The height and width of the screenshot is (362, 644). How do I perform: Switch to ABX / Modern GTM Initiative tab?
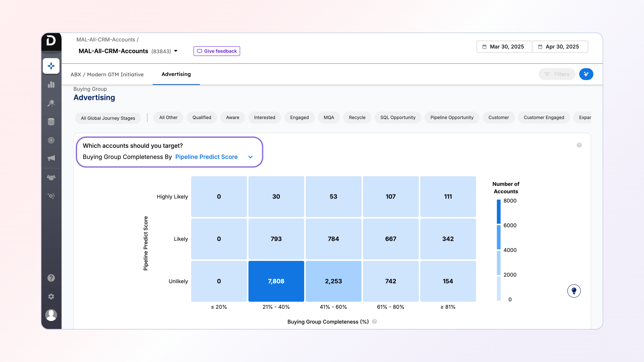[x=107, y=74]
